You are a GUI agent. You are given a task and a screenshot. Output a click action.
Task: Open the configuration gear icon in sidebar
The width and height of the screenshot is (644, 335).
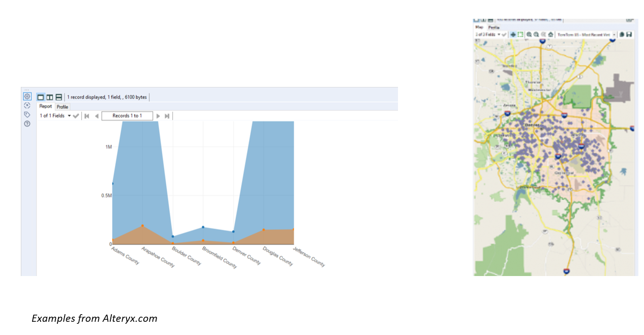(27, 97)
